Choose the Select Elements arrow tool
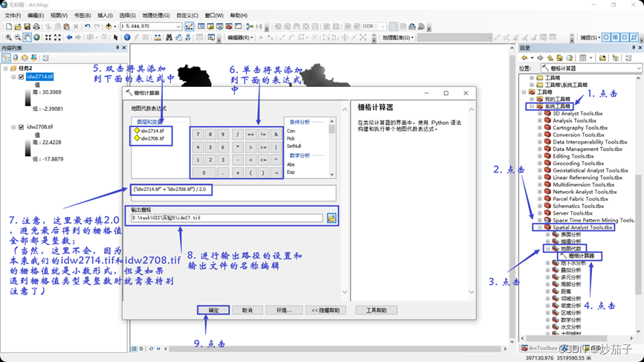644x362 pixels. (116, 37)
